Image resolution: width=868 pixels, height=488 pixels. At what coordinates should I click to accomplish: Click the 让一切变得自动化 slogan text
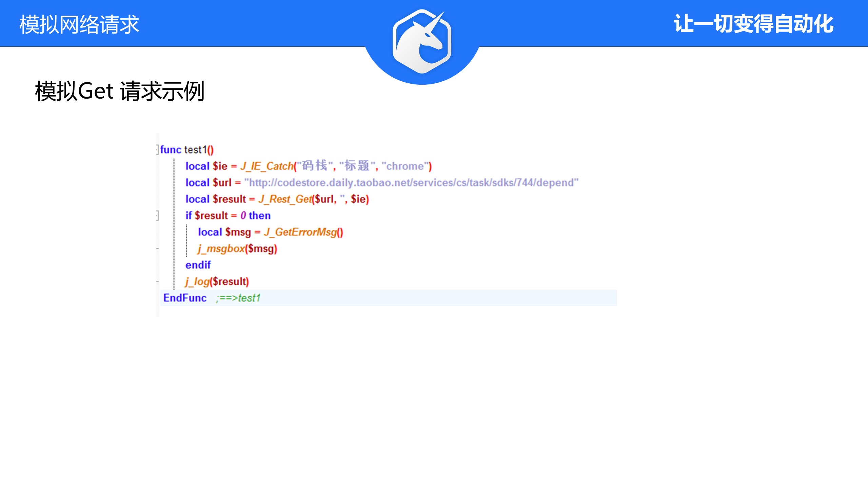click(753, 24)
